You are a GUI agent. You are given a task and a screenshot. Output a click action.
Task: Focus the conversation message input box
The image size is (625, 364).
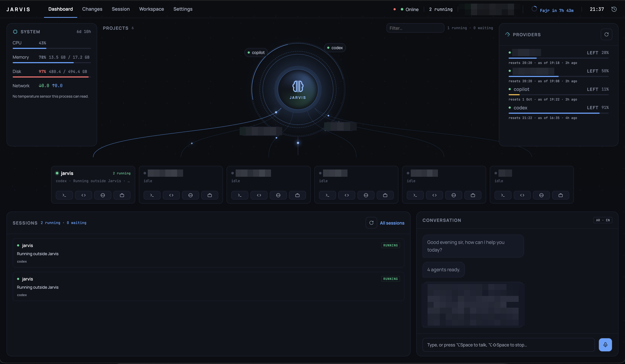[x=508, y=345]
